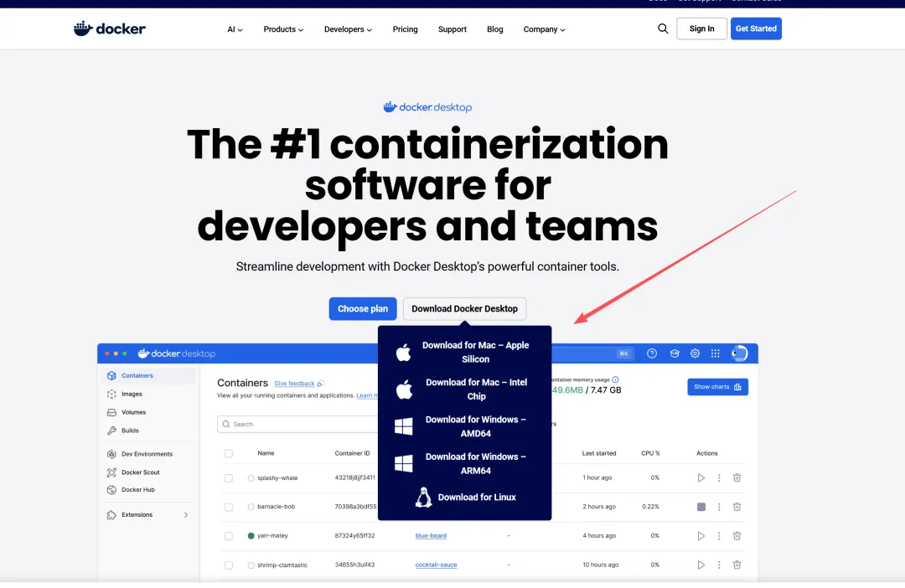Open more options for splashy-whale
The height and width of the screenshot is (588, 905).
pyautogui.click(x=719, y=477)
